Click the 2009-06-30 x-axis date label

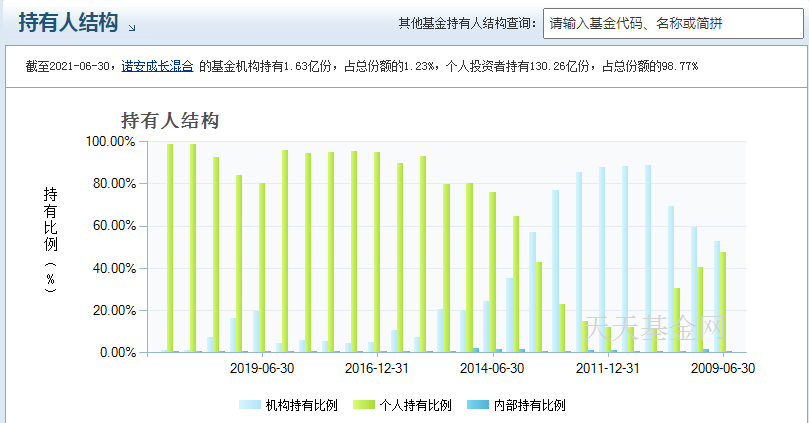point(723,368)
